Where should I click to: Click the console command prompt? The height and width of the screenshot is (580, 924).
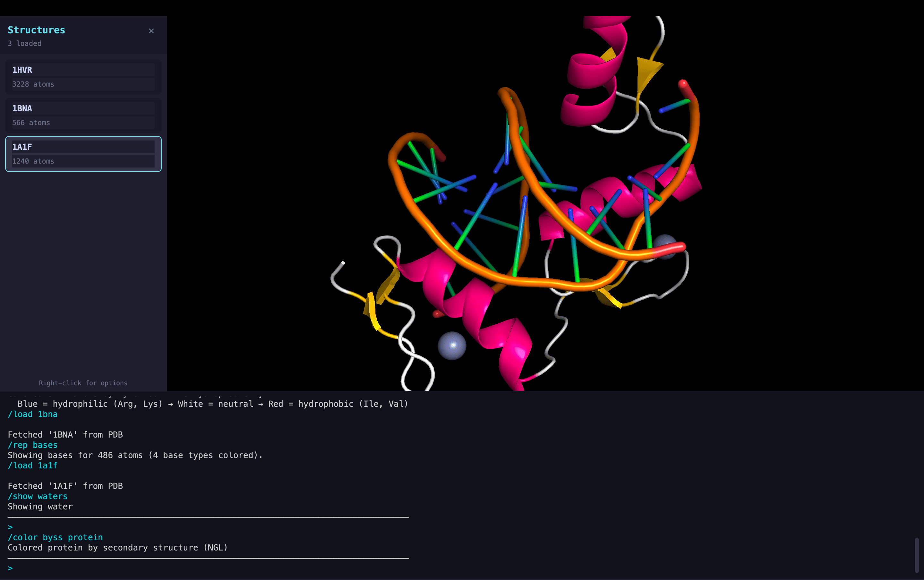(x=10, y=568)
